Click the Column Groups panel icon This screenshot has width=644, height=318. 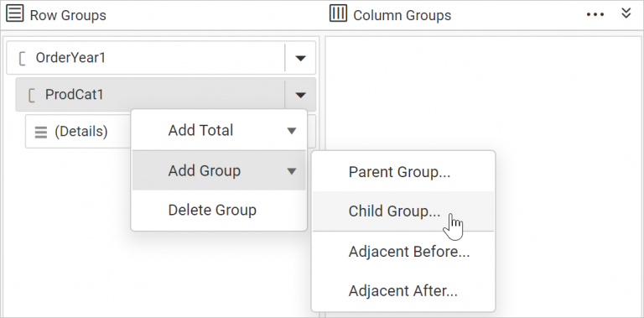click(x=338, y=13)
